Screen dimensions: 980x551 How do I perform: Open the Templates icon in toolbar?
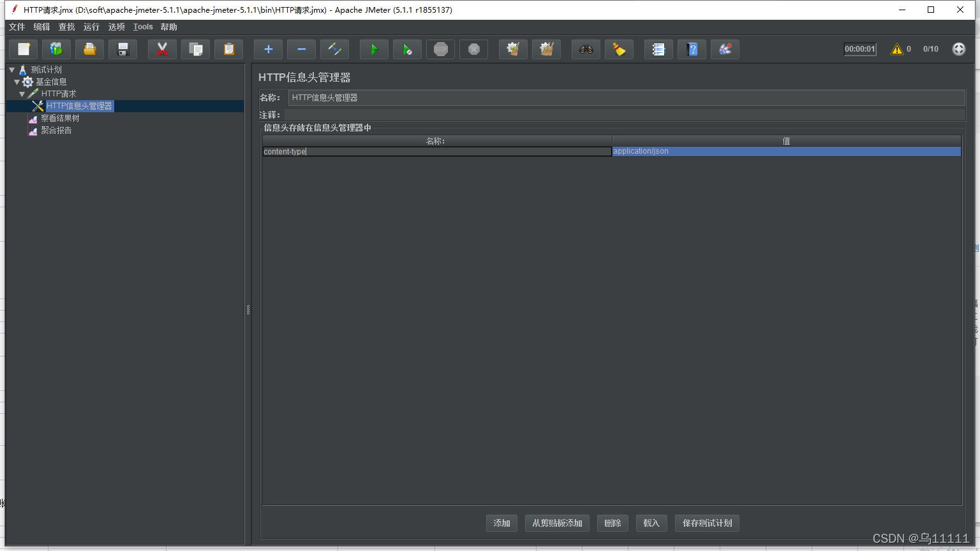point(57,49)
